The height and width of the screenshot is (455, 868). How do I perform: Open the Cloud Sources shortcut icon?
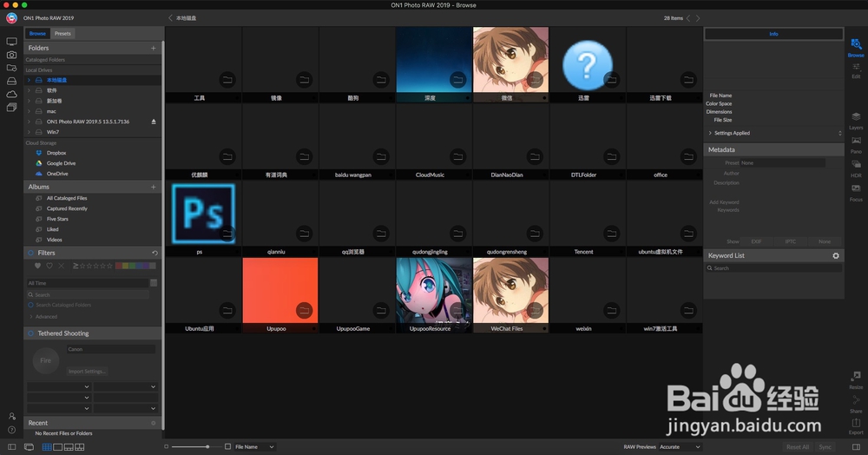click(11, 94)
